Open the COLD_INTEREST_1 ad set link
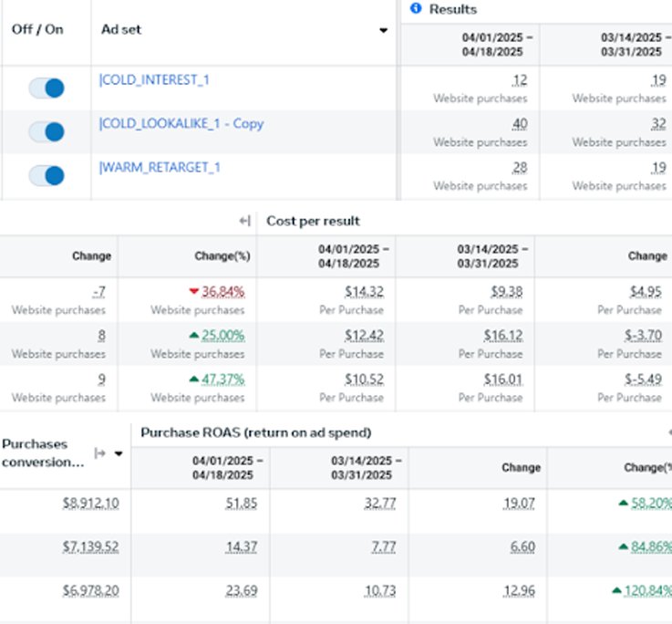Image resolution: width=672 pixels, height=624 pixels. (x=154, y=80)
